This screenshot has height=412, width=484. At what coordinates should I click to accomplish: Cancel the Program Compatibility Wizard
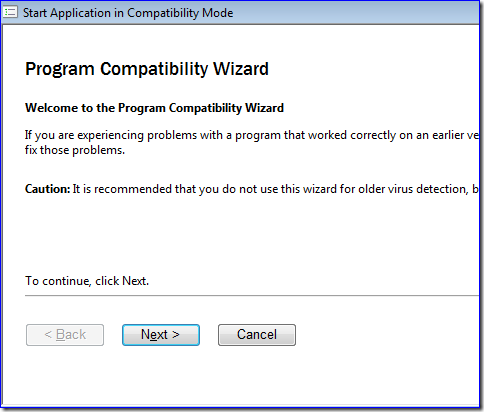[x=257, y=335]
